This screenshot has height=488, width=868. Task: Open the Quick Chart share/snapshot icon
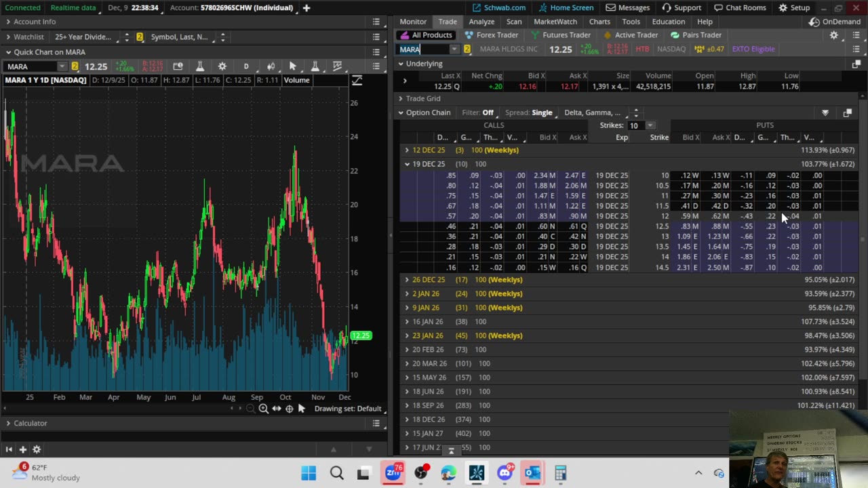pyautogui.click(x=178, y=66)
